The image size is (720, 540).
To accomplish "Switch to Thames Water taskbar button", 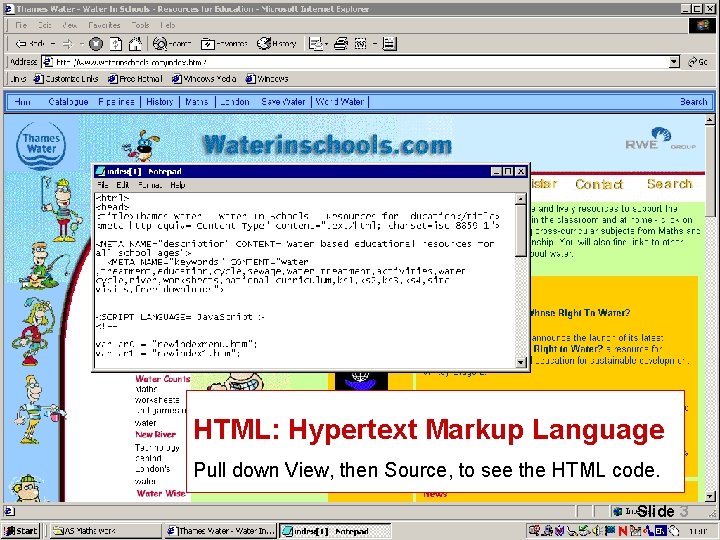I will [x=220, y=531].
